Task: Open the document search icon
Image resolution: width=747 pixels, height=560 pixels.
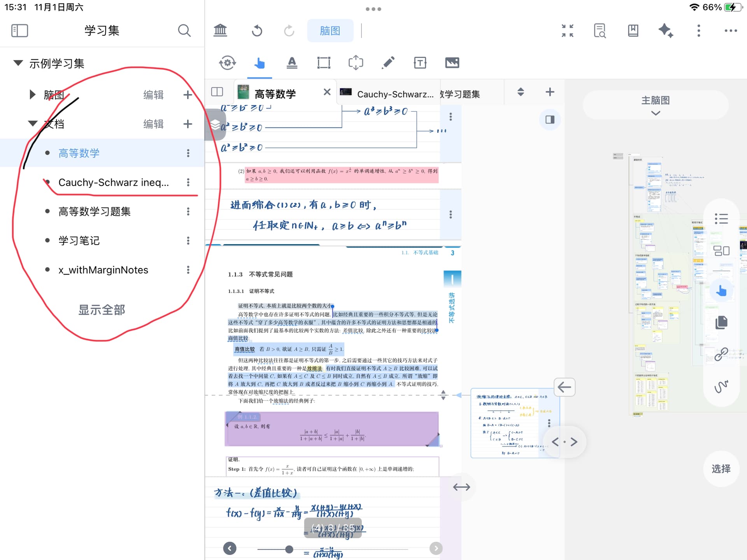Action: (600, 31)
